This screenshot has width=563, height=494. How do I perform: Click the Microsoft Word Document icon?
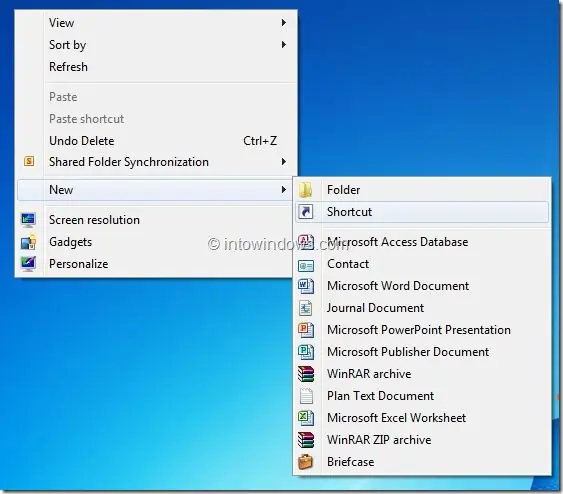click(306, 286)
